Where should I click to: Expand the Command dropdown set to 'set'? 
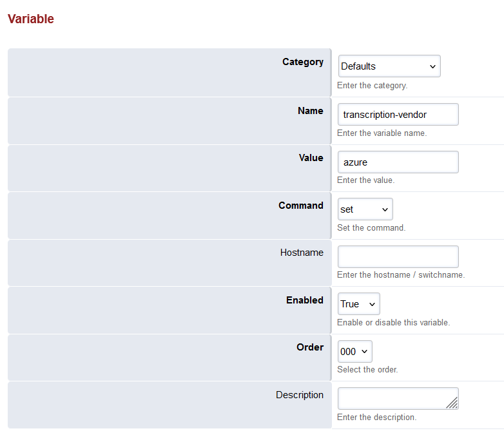tap(365, 209)
